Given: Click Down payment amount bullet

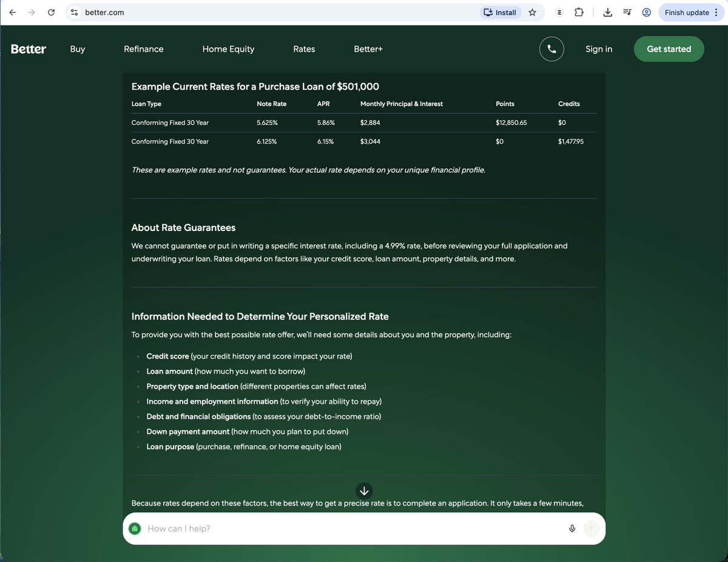Looking at the screenshot, I should point(248,432).
